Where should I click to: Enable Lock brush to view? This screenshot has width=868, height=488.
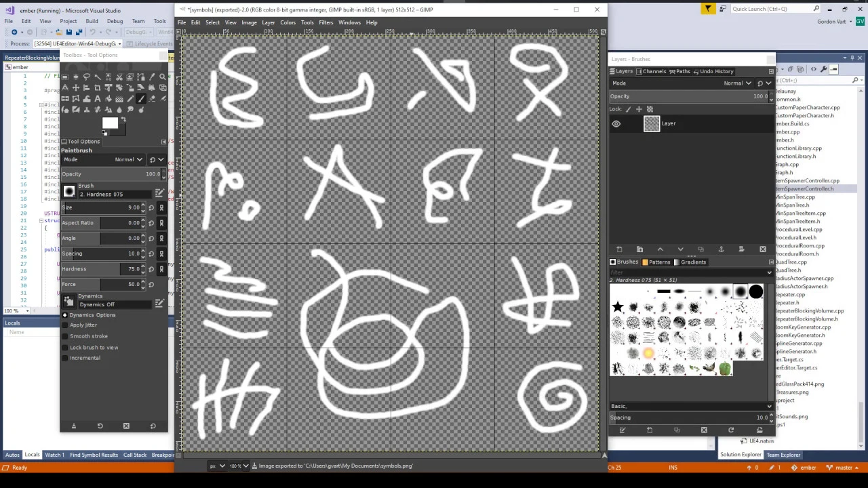(65, 347)
